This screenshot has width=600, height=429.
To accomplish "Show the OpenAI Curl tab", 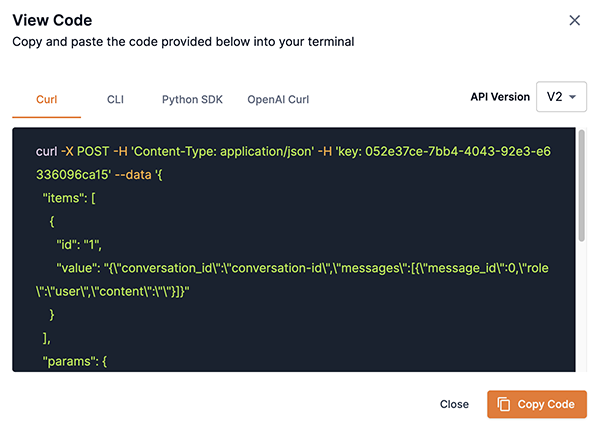I will click(278, 100).
